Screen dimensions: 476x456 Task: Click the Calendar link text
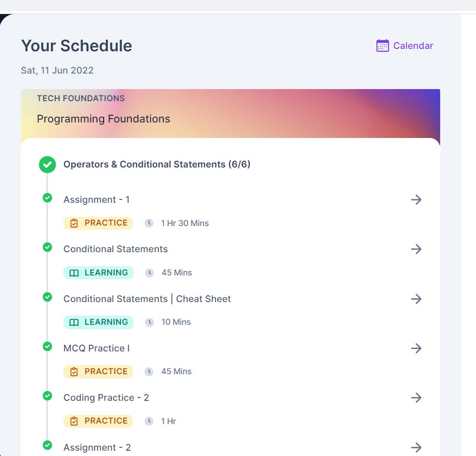pyautogui.click(x=413, y=46)
